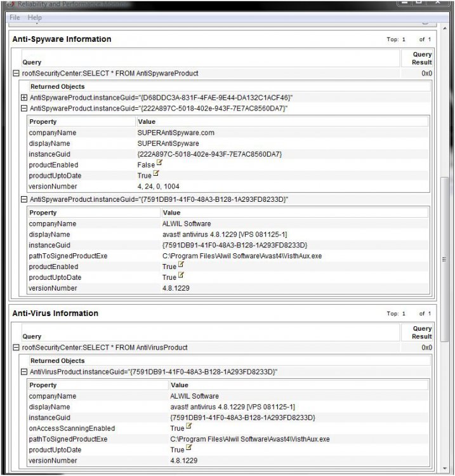Click the avast! antivirus displayName in Anti-Virus section
The height and width of the screenshot is (476, 455).
click(x=232, y=407)
